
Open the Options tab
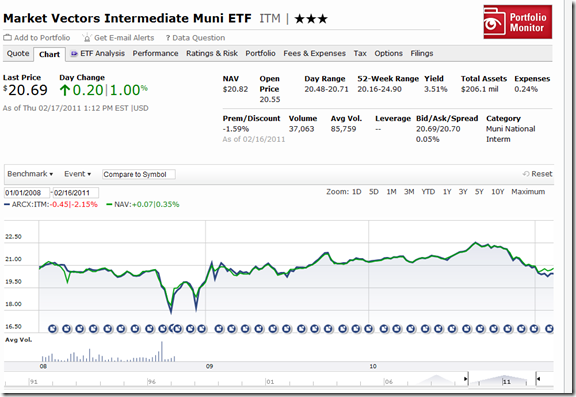pyautogui.click(x=389, y=54)
